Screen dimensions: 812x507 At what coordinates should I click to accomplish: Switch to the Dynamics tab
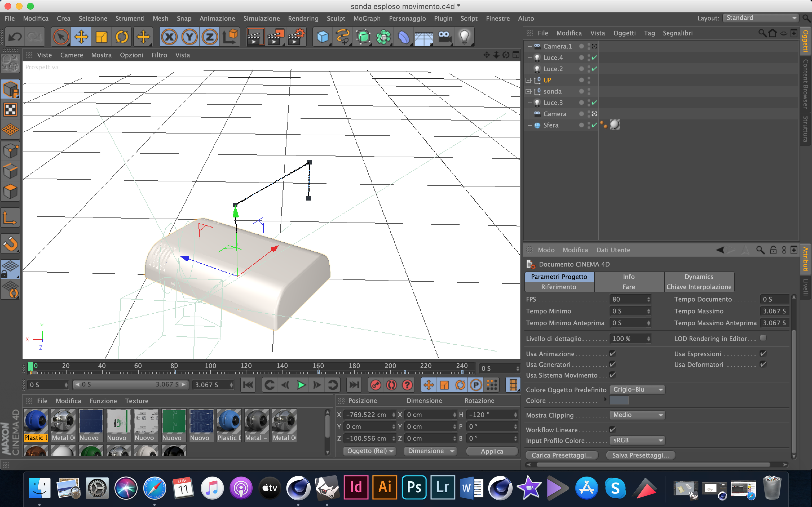(x=699, y=277)
